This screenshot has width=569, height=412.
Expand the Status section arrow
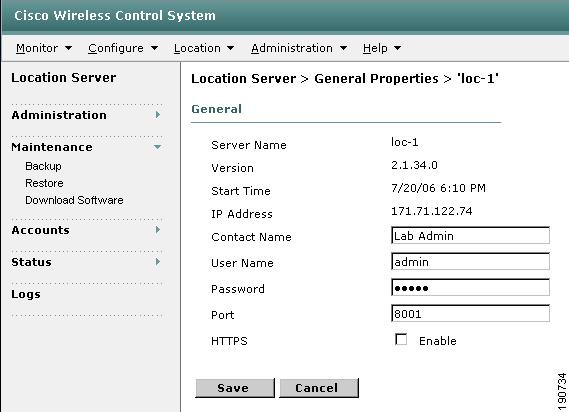click(x=157, y=262)
